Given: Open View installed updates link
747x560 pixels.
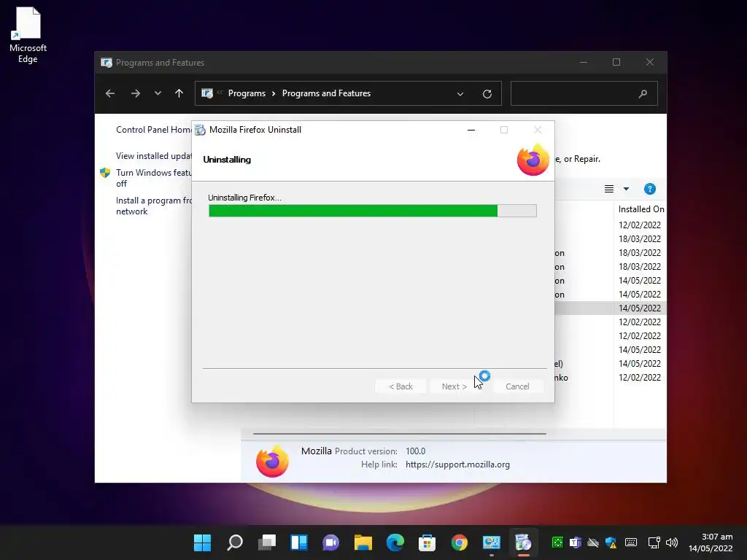Looking at the screenshot, I should pyautogui.click(x=153, y=156).
